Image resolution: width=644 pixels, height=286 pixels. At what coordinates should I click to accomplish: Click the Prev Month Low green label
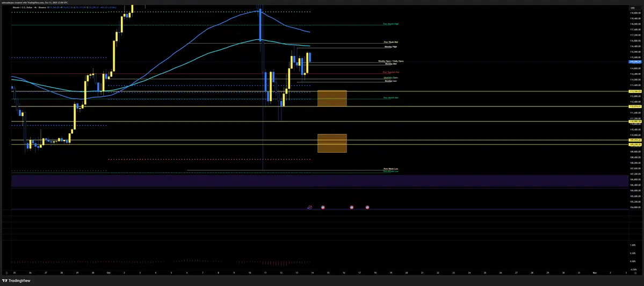coord(390,171)
